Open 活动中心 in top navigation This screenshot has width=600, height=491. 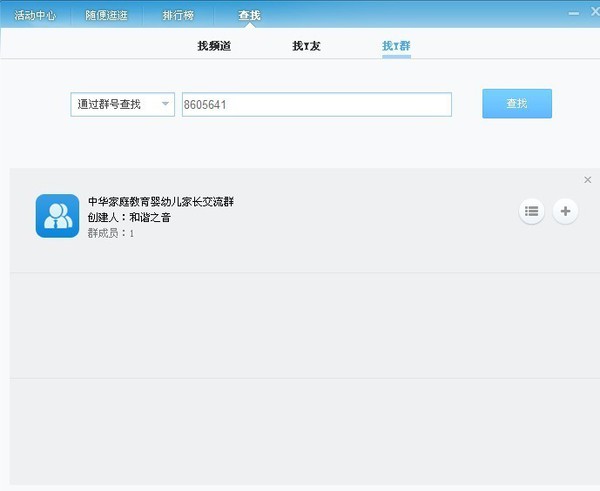tap(33, 15)
